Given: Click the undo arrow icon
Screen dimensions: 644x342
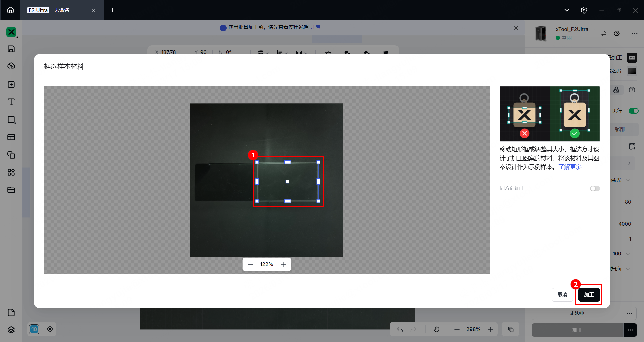Looking at the screenshot, I should 400,329.
